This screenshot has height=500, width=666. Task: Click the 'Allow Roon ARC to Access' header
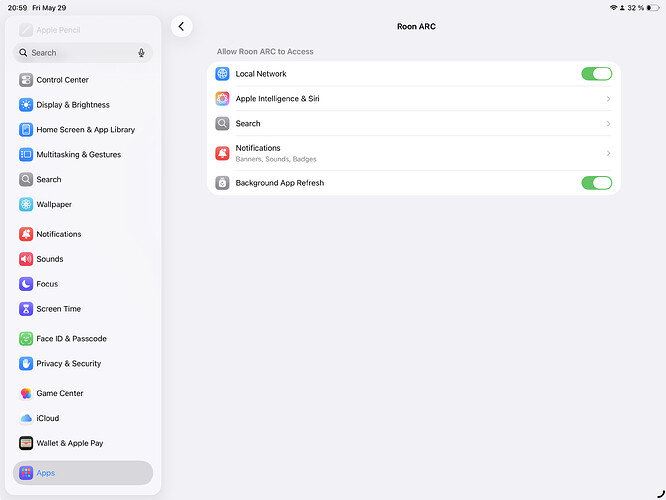tap(265, 51)
